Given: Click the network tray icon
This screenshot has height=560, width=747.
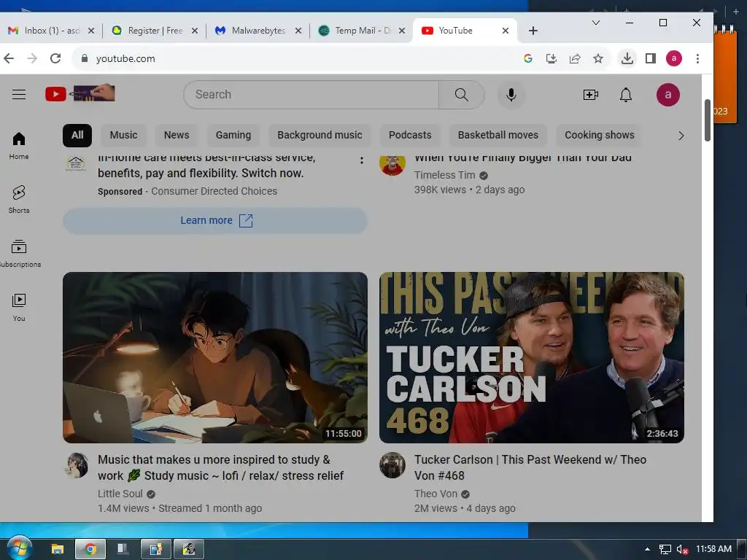Looking at the screenshot, I should click(x=665, y=549).
